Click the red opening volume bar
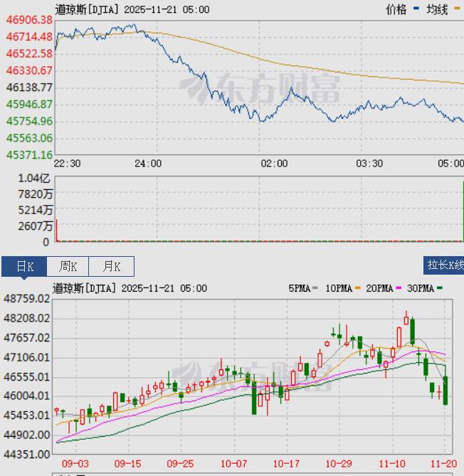Image resolution: width=464 pixels, height=476 pixels. (56, 230)
